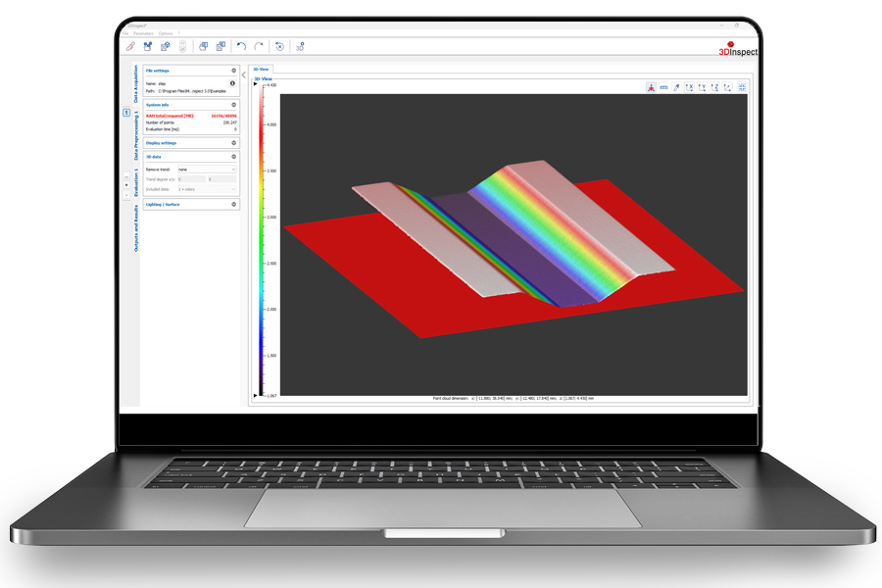882x588 pixels.
Task: Click the undo arrow in the toolbar
Action: (x=241, y=46)
